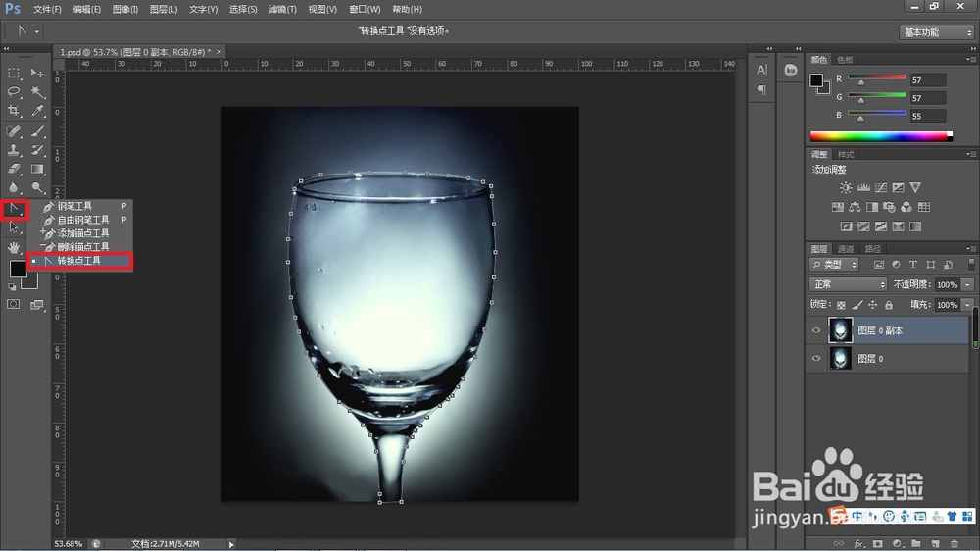Toggle lock all padlock icon
The width and height of the screenshot is (980, 551).
coord(888,305)
